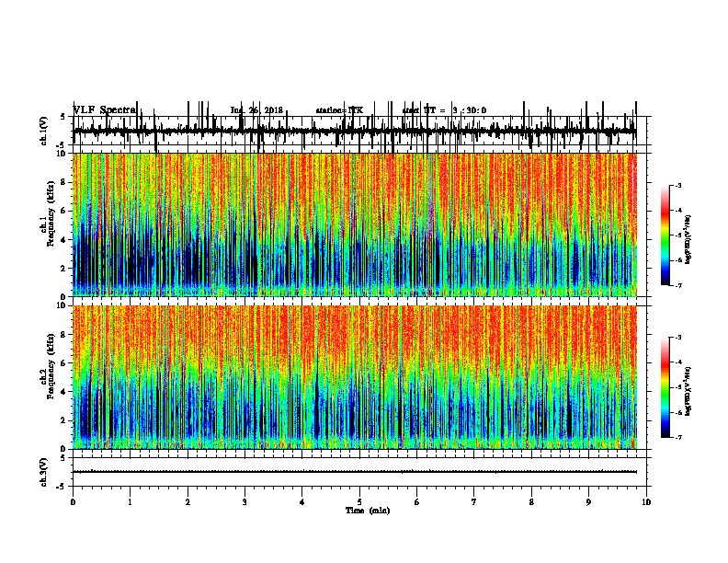
Task: Click time axis tick label 4
Action: click(302, 502)
